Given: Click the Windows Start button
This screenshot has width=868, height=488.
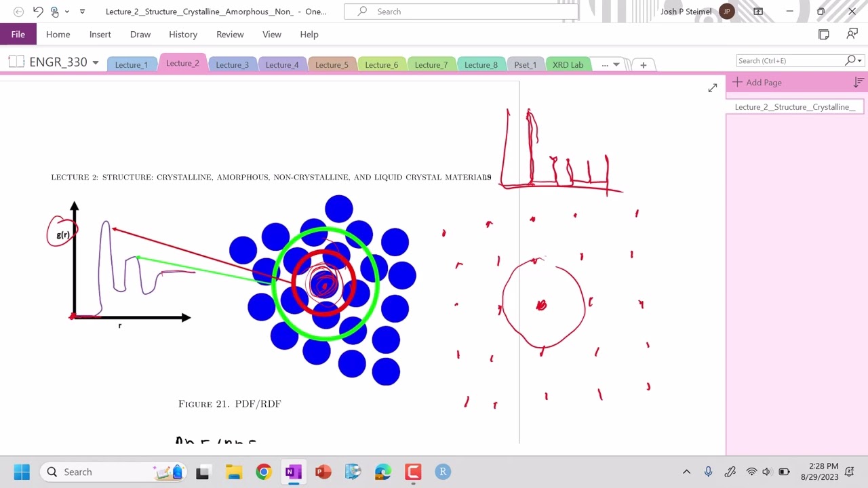Looking at the screenshot, I should [22, 472].
